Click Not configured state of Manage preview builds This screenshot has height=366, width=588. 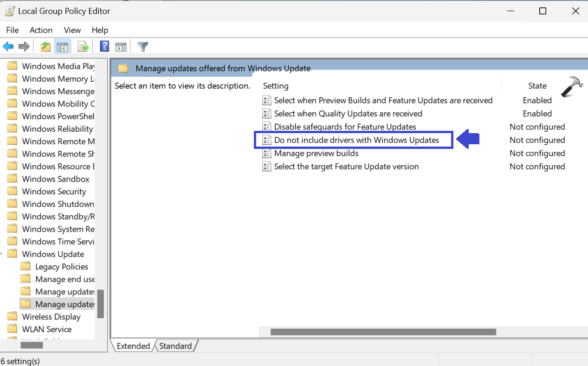537,153
